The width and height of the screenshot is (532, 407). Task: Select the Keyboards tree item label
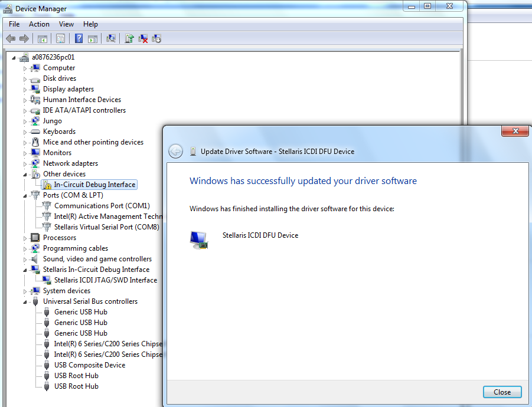pos(60,132)
